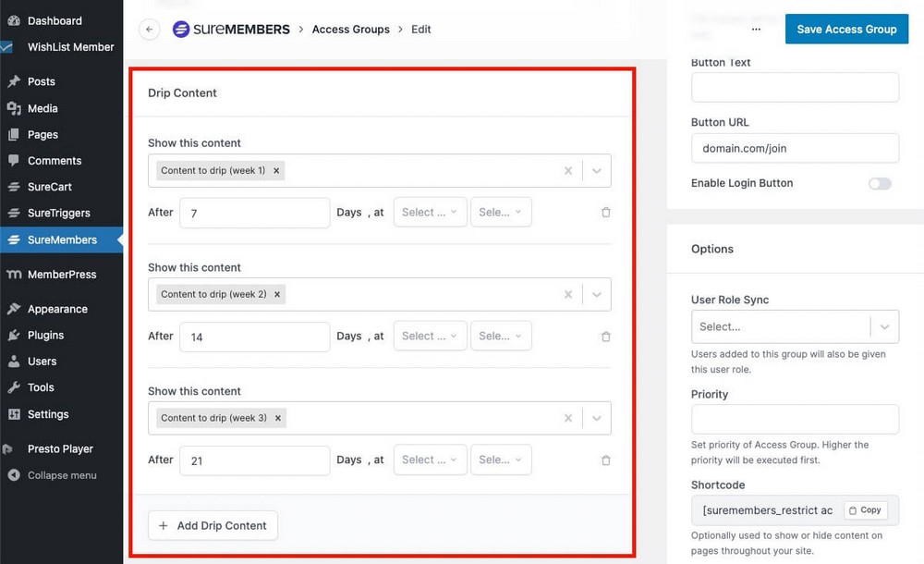Click the MemberPress logo icon
924x564 pixels.
[14, 275]
